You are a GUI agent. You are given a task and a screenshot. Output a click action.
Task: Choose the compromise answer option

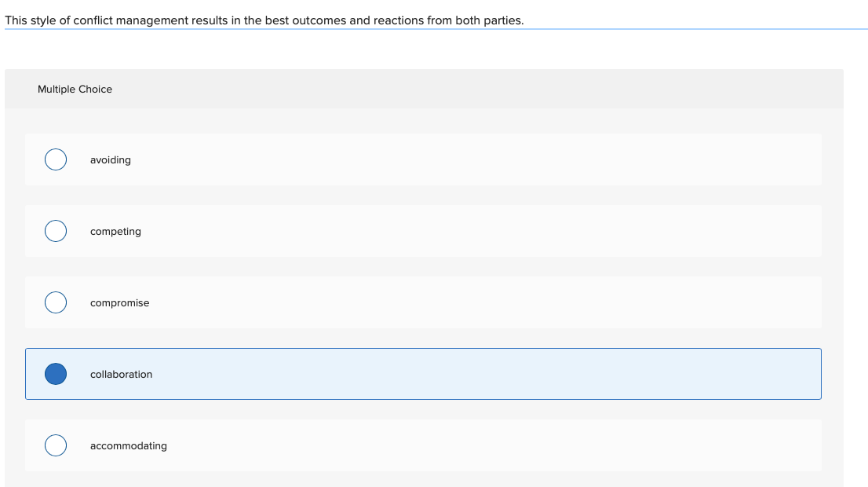(314, 302)
